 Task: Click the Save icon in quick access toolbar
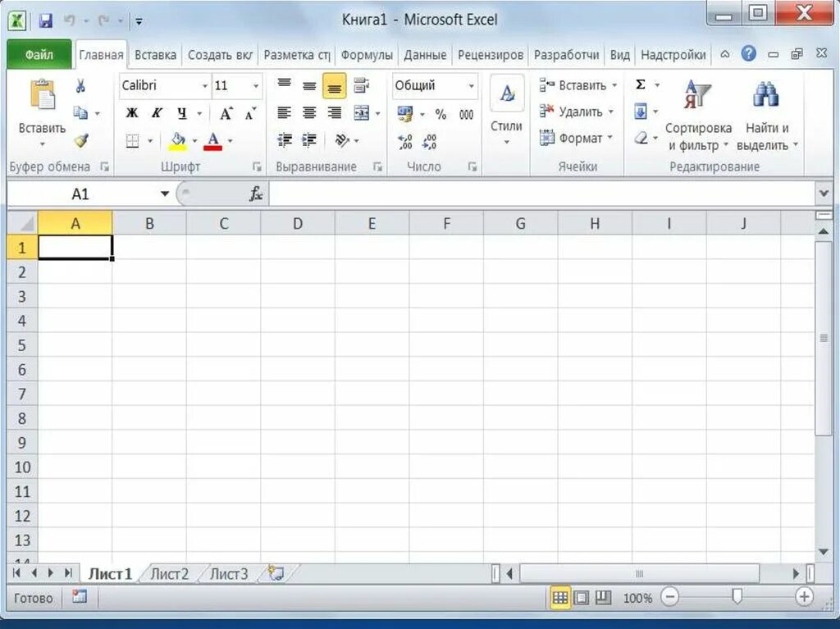click(x=46, y=21)
